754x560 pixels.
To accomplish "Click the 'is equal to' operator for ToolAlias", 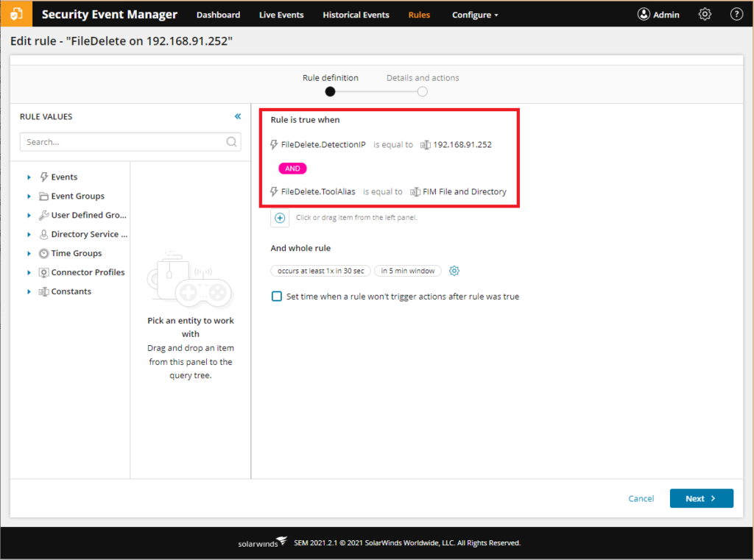I will point(383,192).
